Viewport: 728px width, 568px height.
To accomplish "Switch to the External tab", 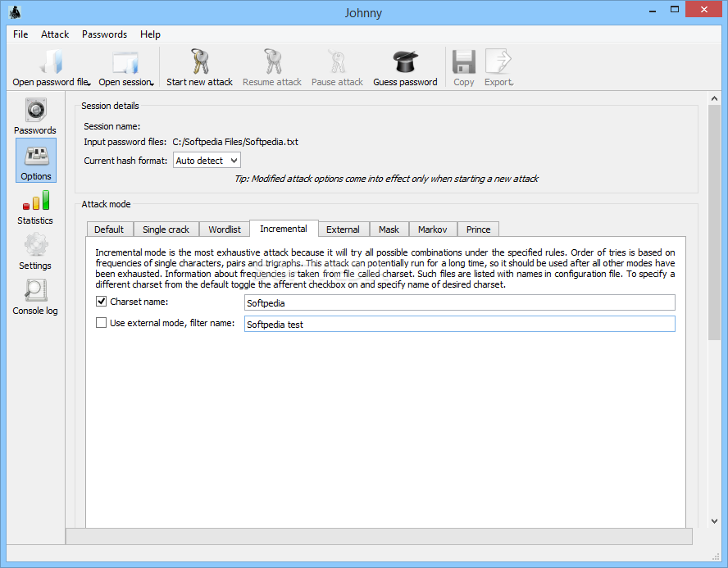I will [344, 229].
